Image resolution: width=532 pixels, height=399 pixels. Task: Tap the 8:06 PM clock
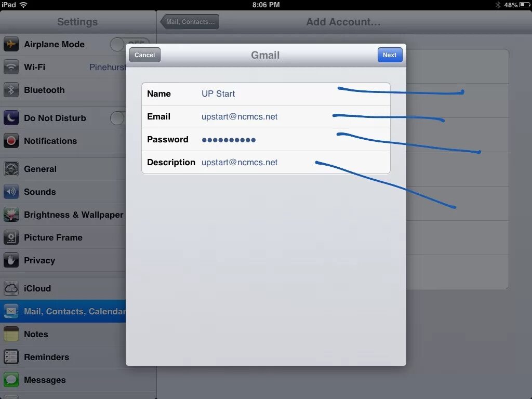(266, 5)
